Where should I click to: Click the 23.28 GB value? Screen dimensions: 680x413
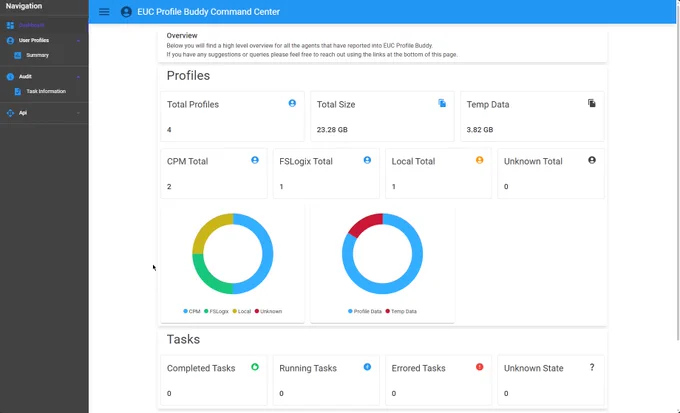coord(332,130)
